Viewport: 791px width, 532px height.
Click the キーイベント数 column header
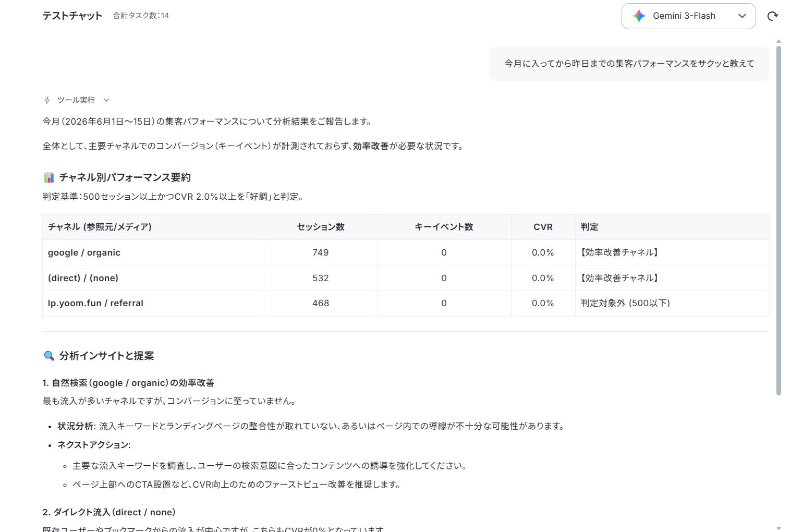(444, 227)
